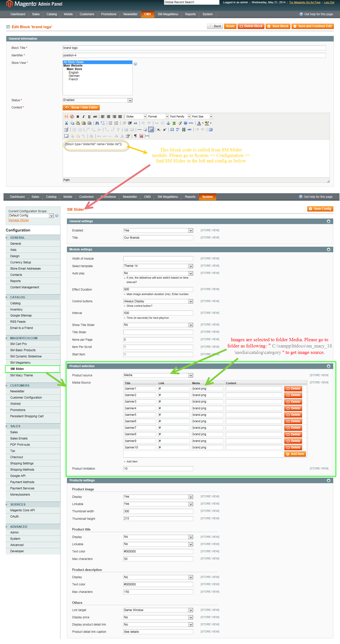This screenshot has height=644, width=340.
Task: Open the Format dropdown in editor
Action: [x=158, y=116]
